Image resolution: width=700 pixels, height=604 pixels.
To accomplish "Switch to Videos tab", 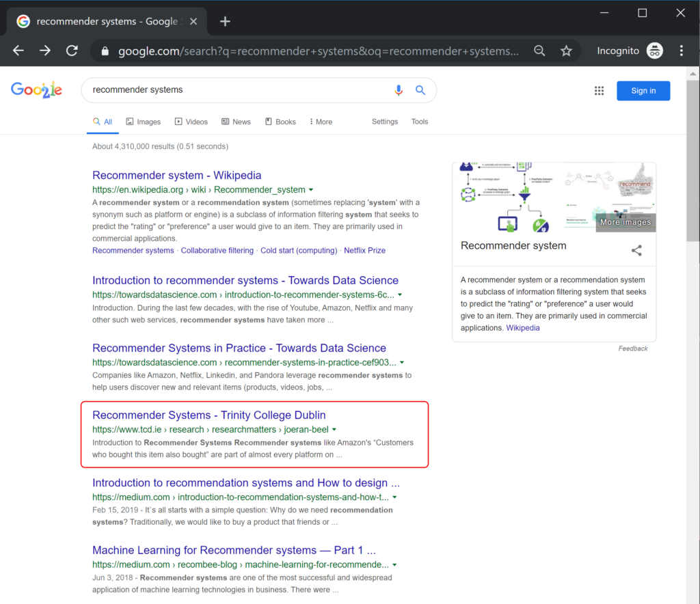I will coord(191,122).
